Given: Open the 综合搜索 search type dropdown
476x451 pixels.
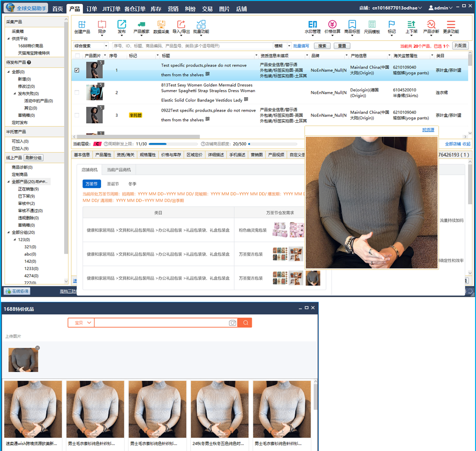Looking at the screenshot, I should [x=91, y=46].
